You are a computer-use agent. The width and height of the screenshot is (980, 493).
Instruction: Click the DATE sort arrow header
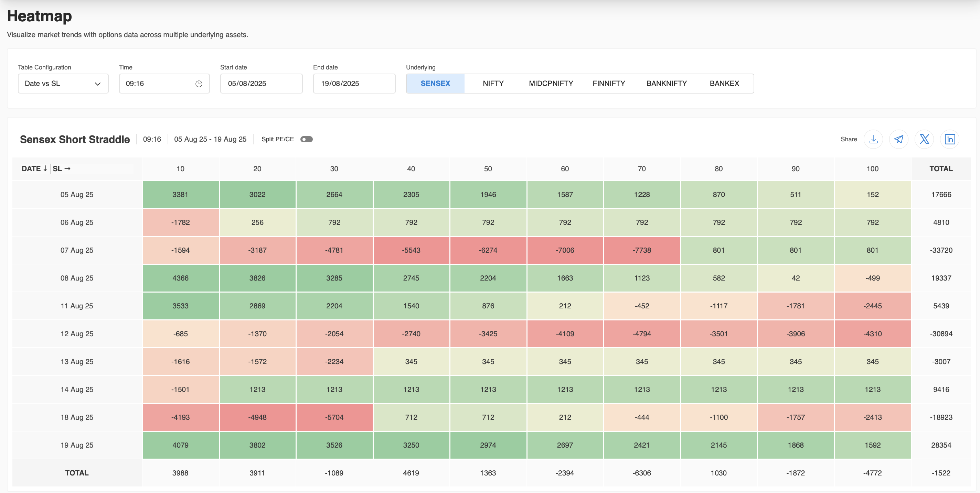(34, 168)
